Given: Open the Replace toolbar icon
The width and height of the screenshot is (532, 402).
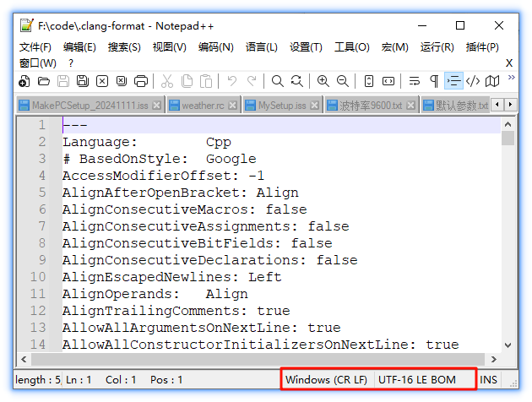Looking at the screenshot, I should 297,81.
